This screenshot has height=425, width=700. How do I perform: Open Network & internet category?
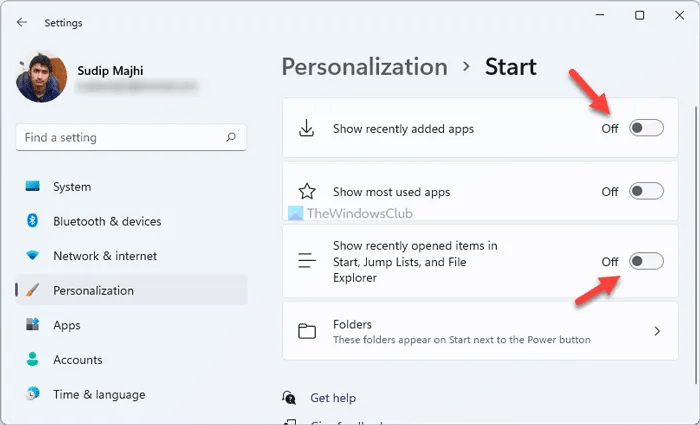coord(131,256)
